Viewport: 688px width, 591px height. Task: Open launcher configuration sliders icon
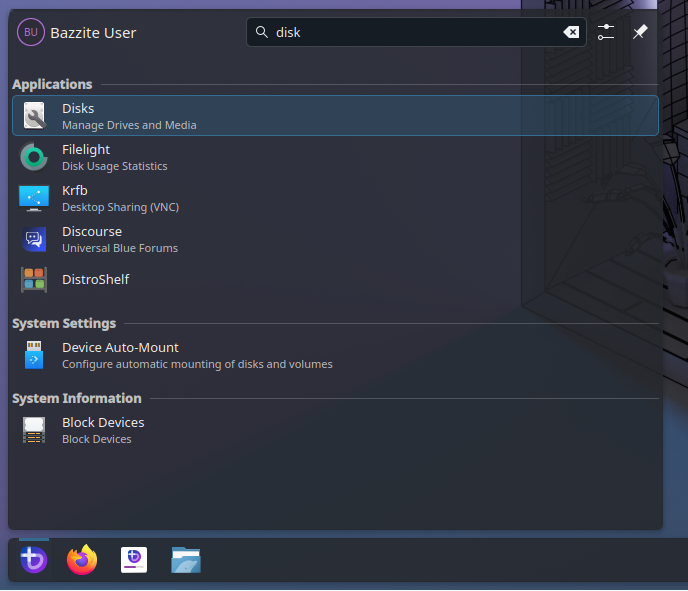tap(606, 32)
